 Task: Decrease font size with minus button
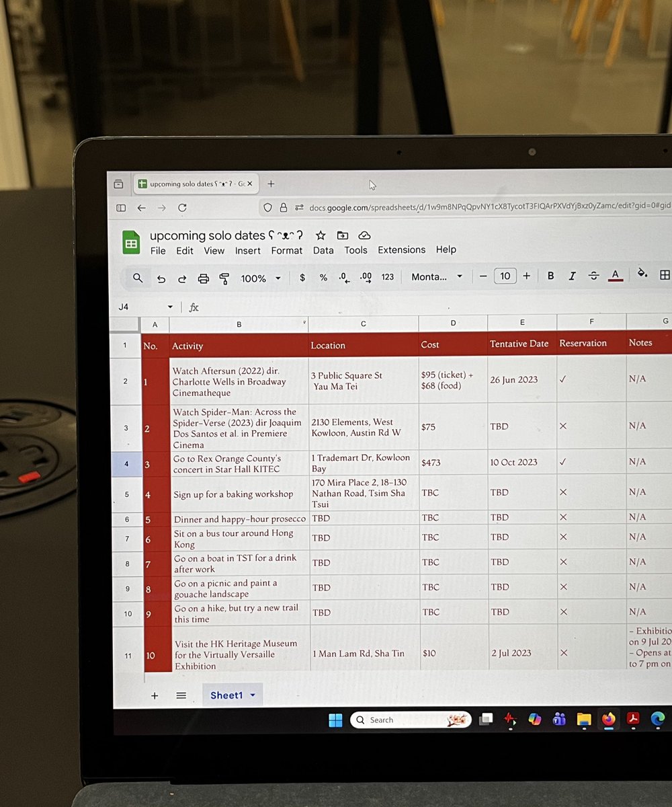[x=482, y=276]
